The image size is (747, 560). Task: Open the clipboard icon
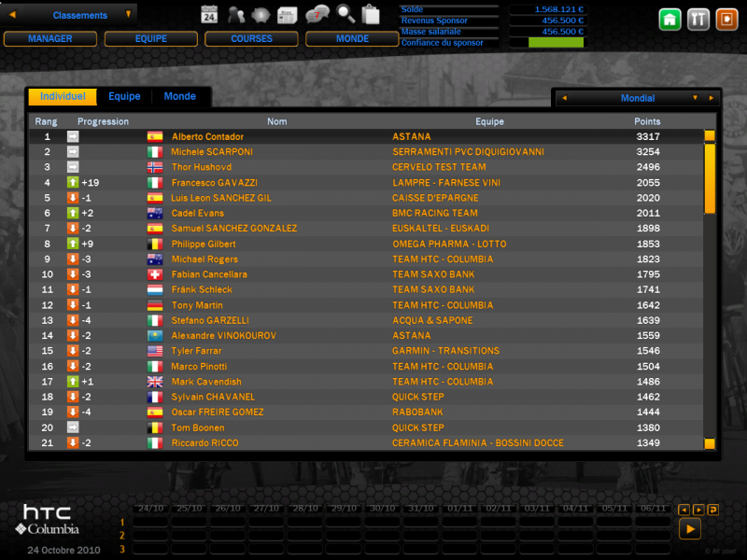[371, 14]
